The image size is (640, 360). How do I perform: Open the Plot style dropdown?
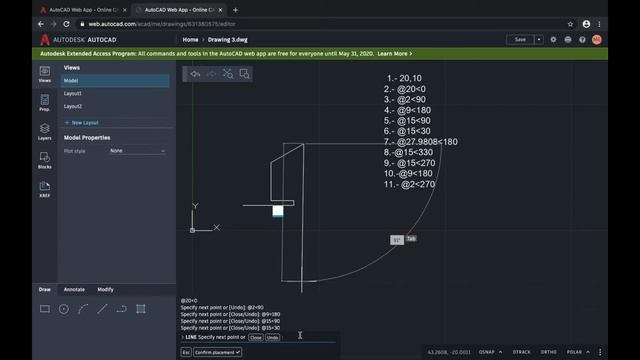[138, 151]
